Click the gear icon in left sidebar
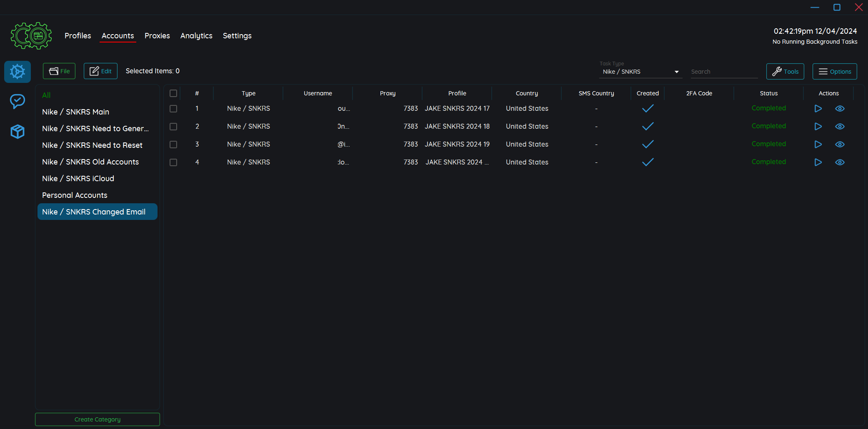 point(18,72)
